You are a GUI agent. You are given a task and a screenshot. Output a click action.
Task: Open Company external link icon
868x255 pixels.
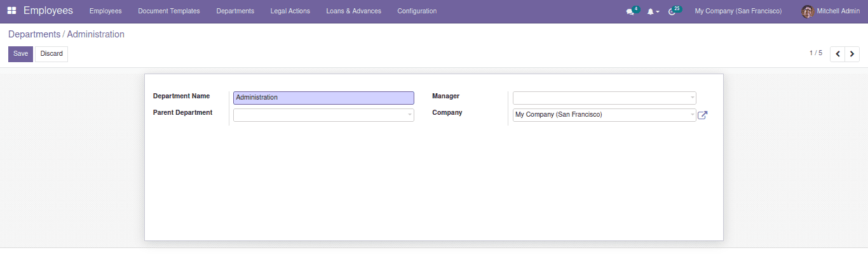click(702, 115)
